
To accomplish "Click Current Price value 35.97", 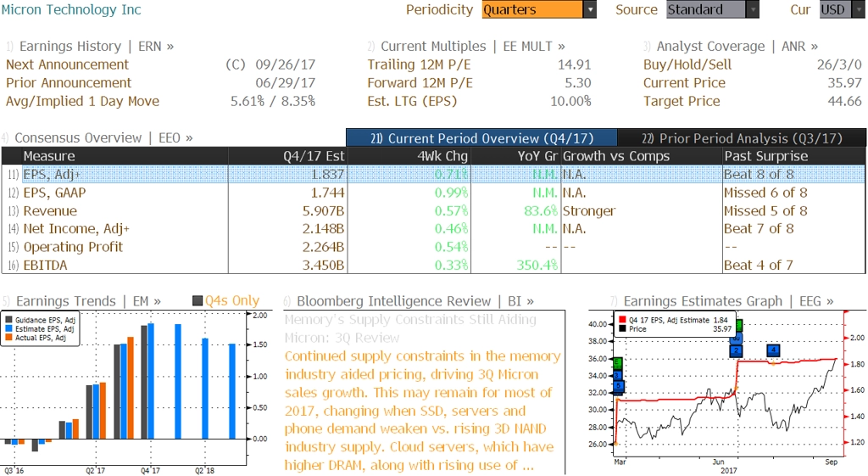I will click(845, 82).
